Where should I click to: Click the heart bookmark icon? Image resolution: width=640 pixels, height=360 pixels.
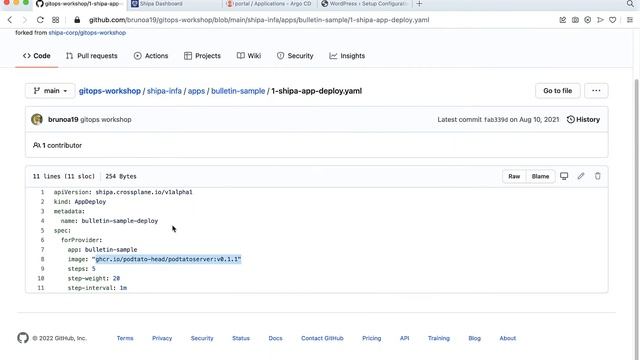pyautogui.click(x=613, y=20)
